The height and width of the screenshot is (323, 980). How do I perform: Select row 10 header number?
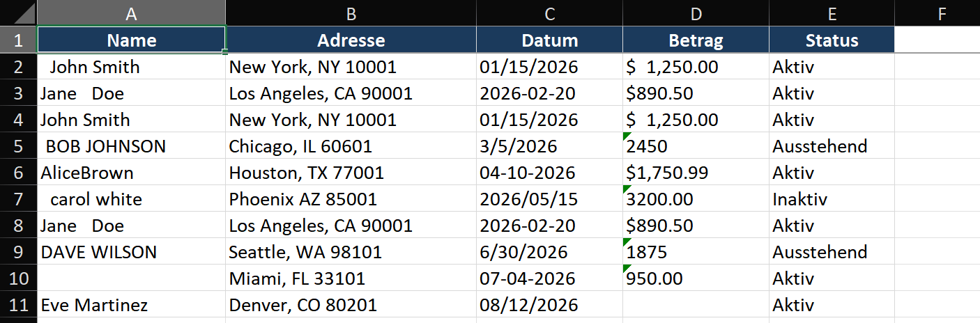18,278
